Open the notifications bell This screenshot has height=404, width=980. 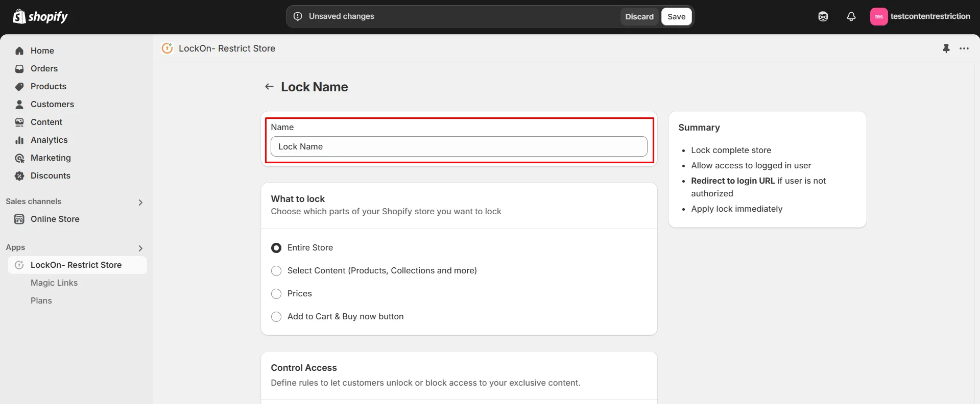pyautogui.click(x=851, y=16)
